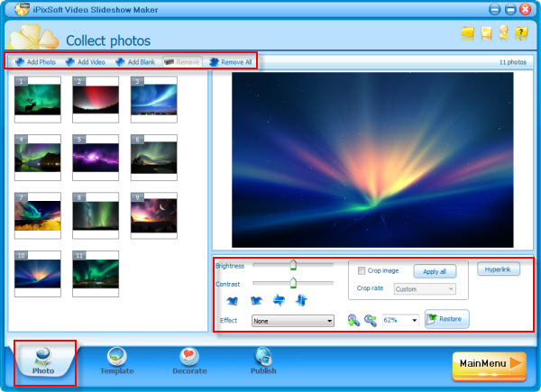Click Remove All in the toolbar
This screenshot has height=392, width=541.
click(231, 62)
